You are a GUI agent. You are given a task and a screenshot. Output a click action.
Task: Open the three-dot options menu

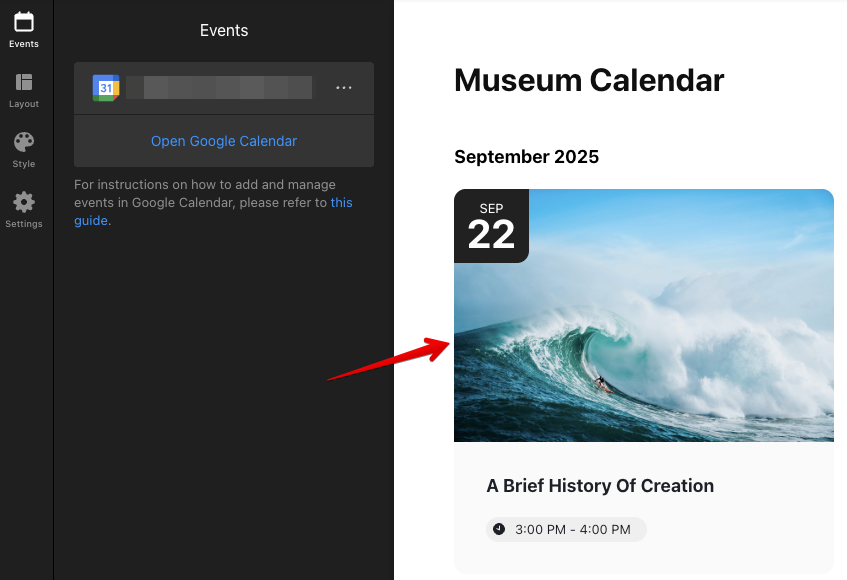click(344, 87)
